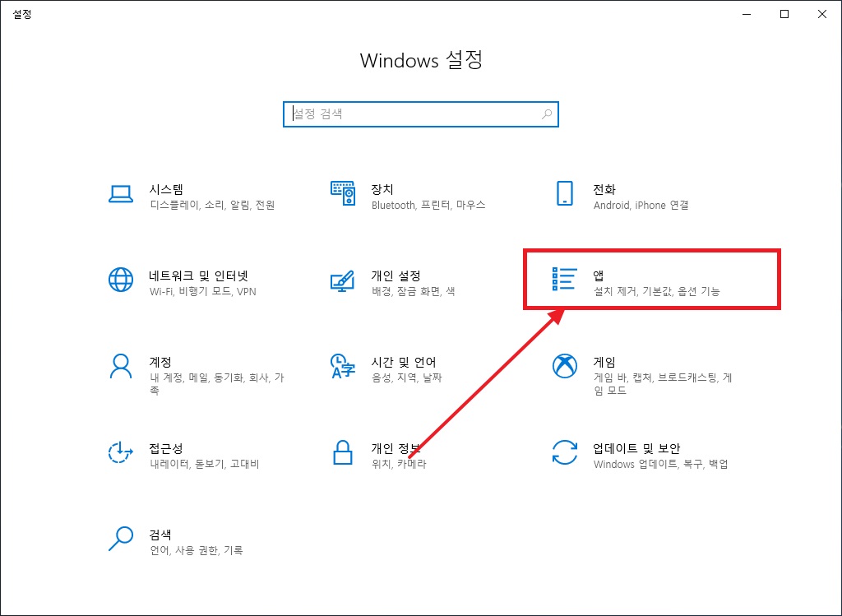The image size is (842, 616).
Task: Open the 업데이트 및 보안 refresh arrows icon
Action: coord(564,452)
